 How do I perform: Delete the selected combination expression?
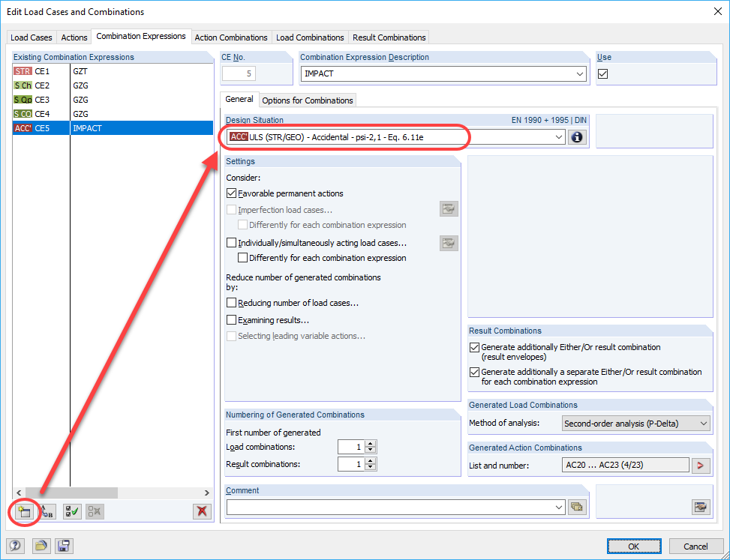(202, 511)
